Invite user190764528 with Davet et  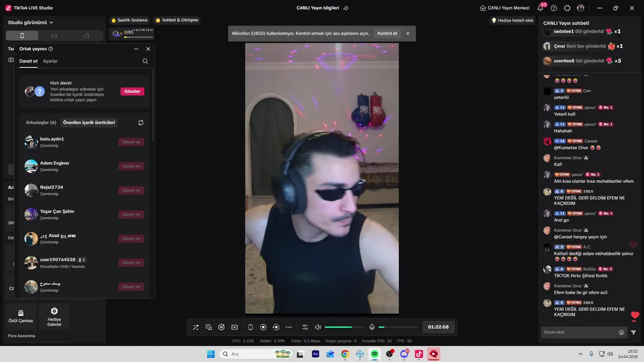point(131,262)
